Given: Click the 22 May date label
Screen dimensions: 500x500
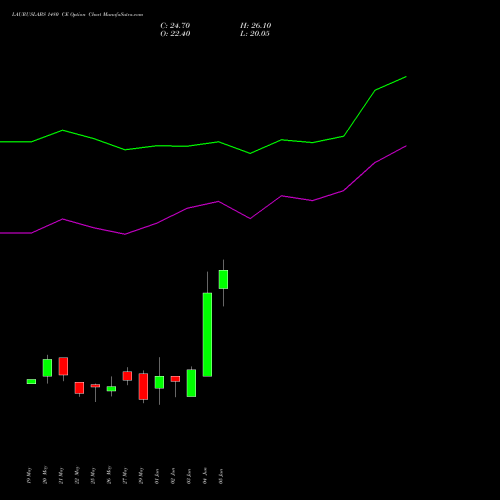Looking at the screenshot, I should (77, 475).
